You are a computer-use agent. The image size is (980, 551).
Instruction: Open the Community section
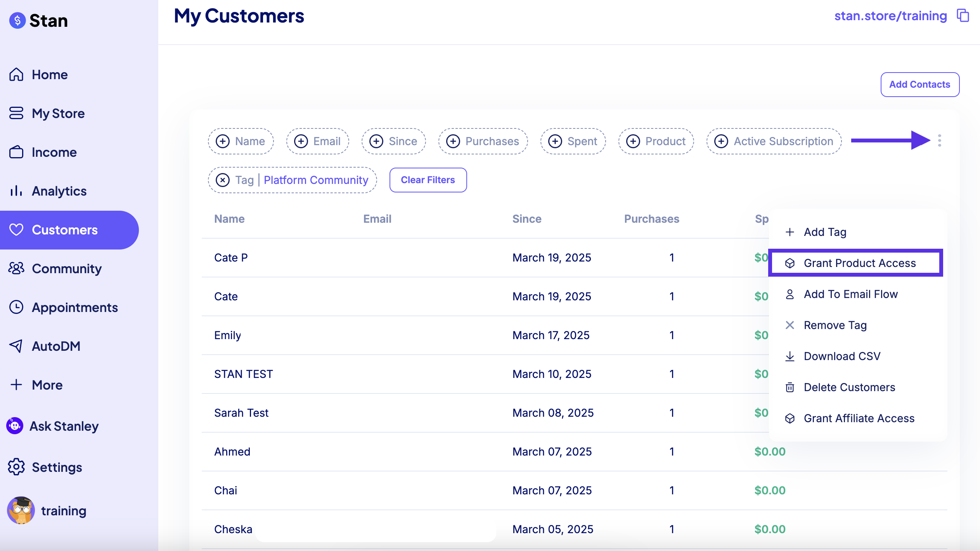55,269
